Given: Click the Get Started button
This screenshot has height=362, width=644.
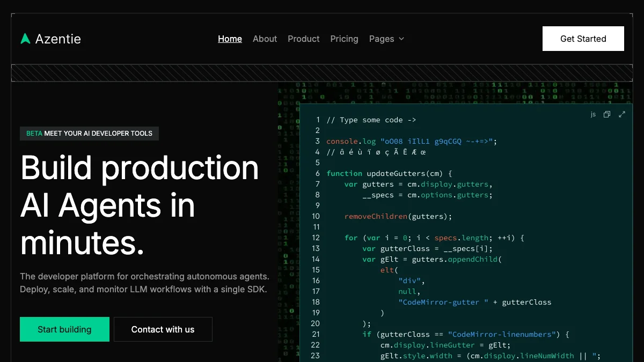Looking at the screenshot, I should [583, 39].
